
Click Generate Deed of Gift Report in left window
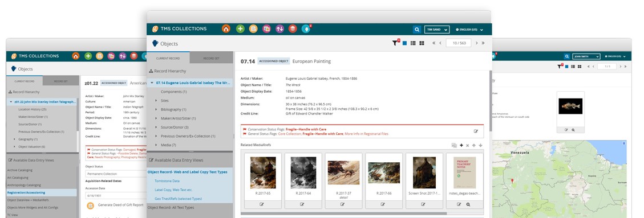tap(120, 204)
